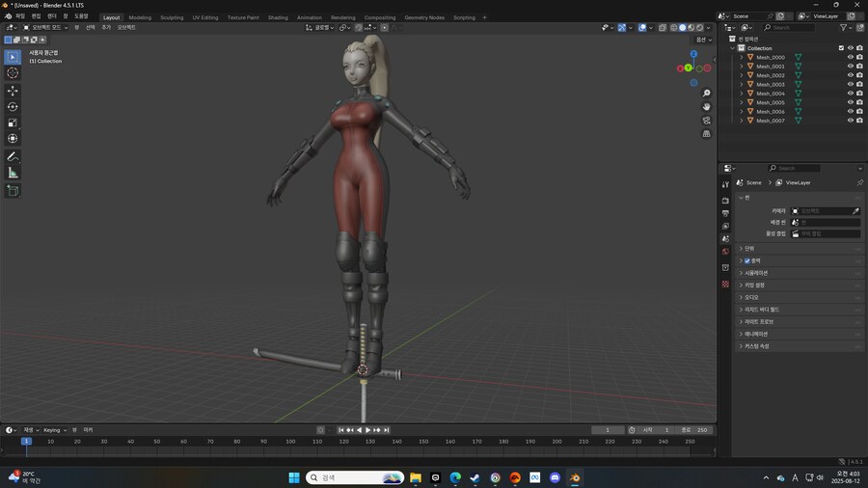Play the timeline animation
Screen dimensions: 868x488
point(367,430)
